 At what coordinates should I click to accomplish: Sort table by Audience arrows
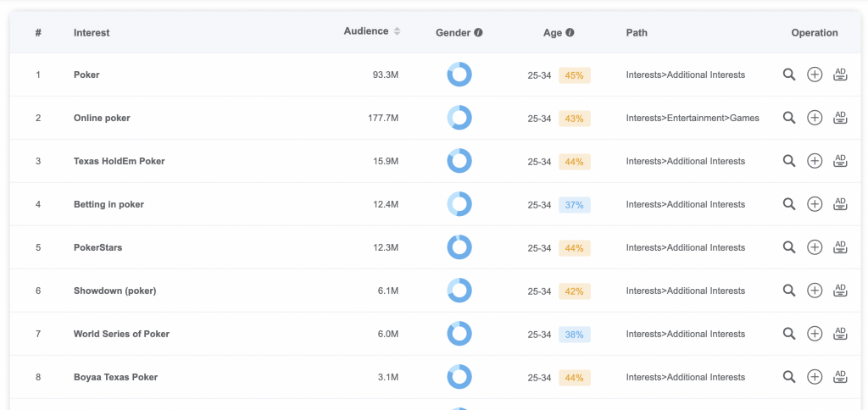[397, 31]
